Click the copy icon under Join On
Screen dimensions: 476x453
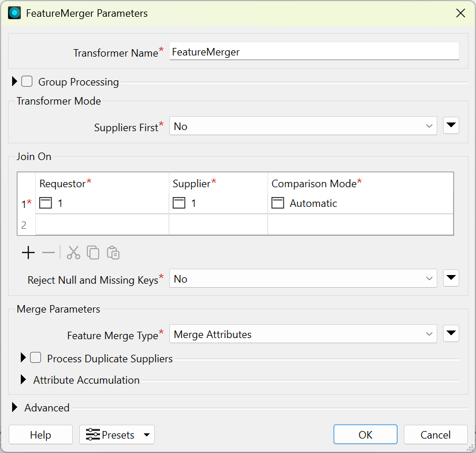[93, 253]
